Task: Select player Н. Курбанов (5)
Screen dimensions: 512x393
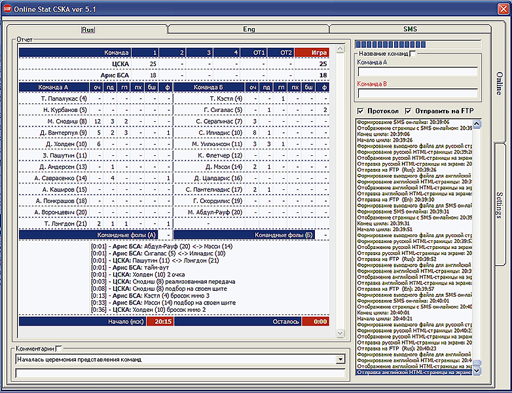Action: tap(65, 110)
